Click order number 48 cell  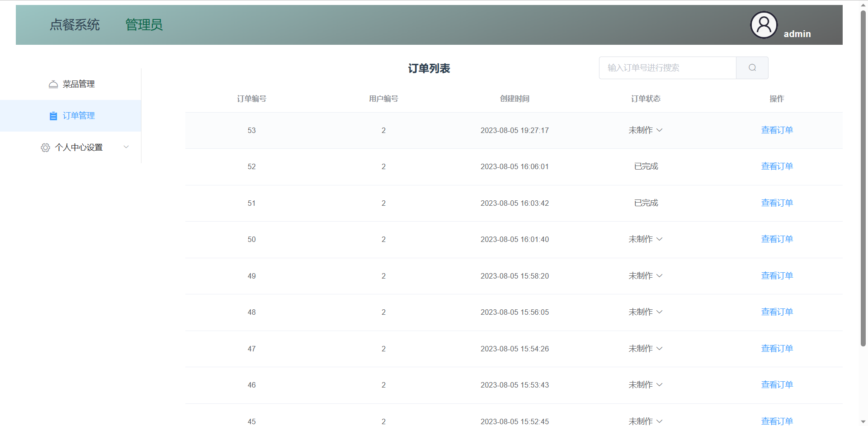(x=252, y=312)
